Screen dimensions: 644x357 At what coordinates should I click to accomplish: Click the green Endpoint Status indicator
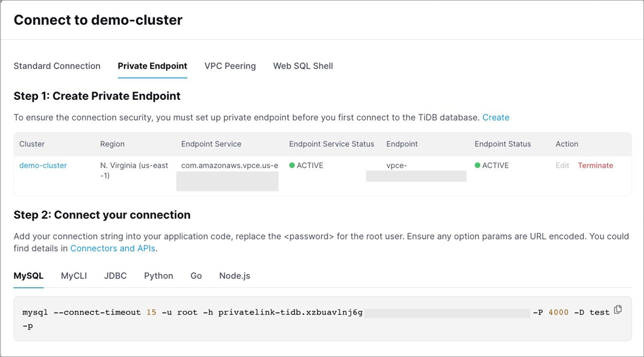coord(478,166)
